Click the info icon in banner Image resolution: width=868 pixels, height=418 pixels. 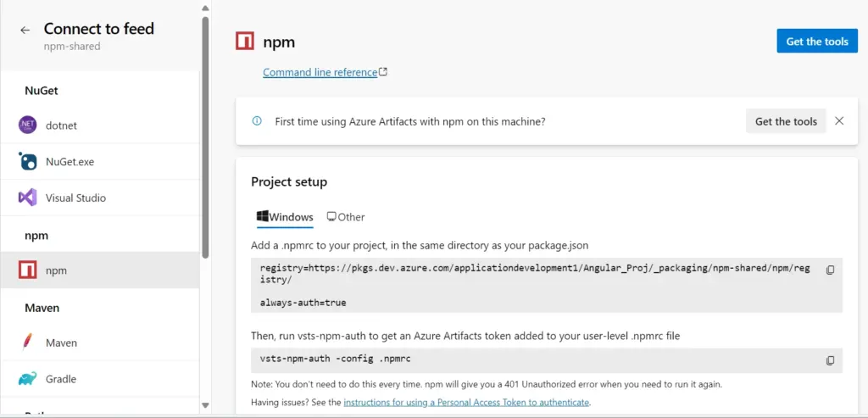(257, 120)
